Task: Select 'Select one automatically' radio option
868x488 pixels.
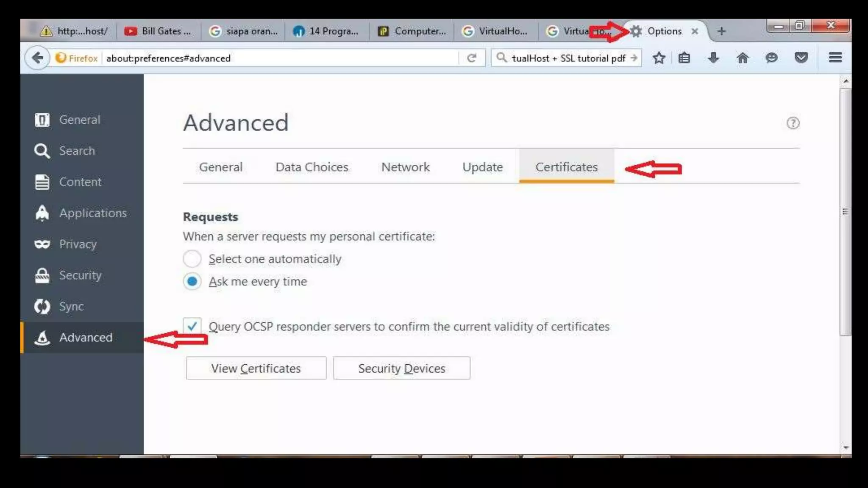Action: pos(192,259)
